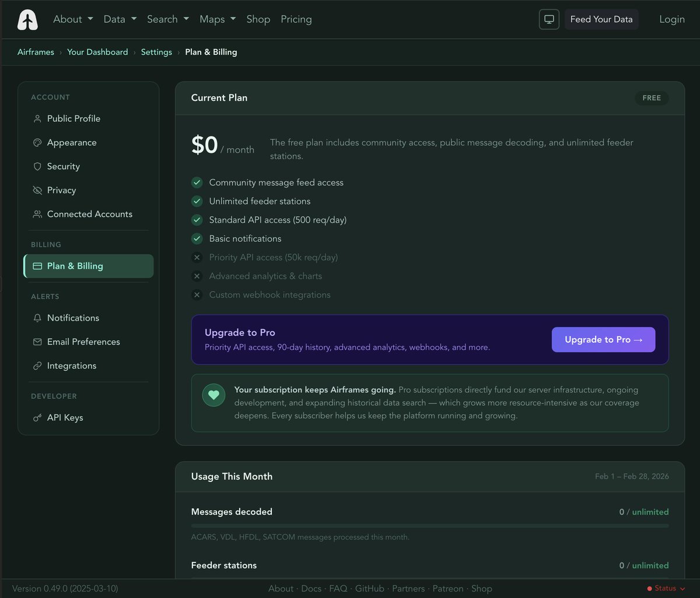700x598 pixels.
Task: Click checkmark beside Basic notifications
Action: [197, 238]
